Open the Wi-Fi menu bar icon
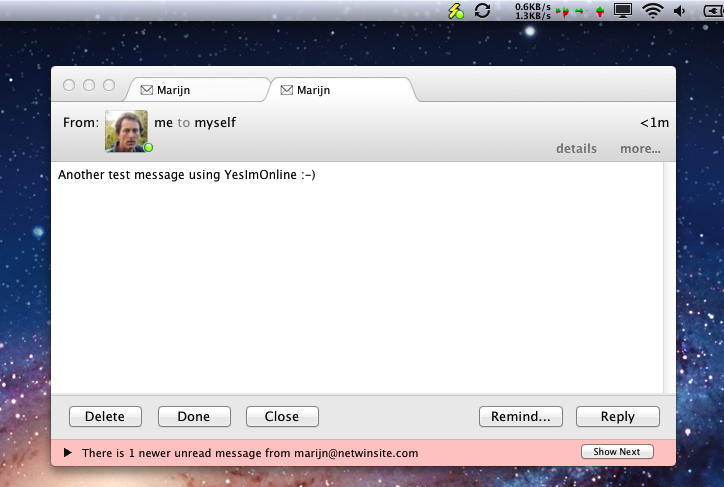The height and width of the screenshot is (487, 724). [x=652, y=11]
